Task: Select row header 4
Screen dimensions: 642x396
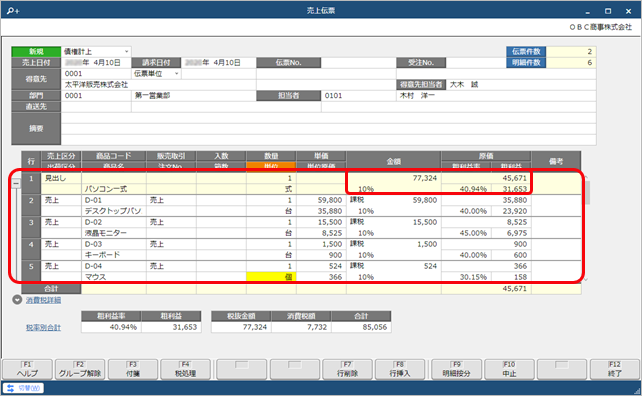Action: click(x=31, y=250)
